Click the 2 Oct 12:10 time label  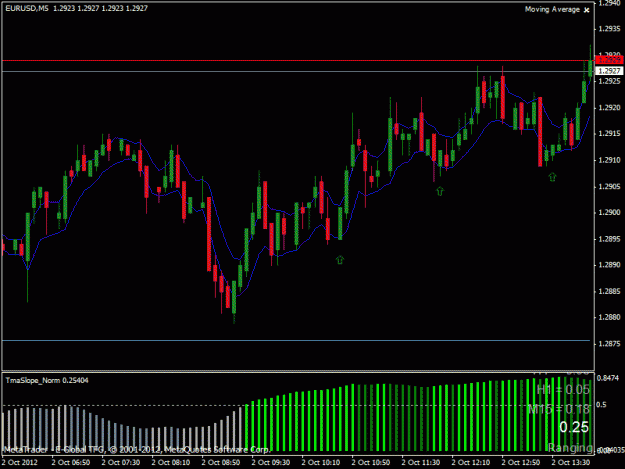pos(470,463)
